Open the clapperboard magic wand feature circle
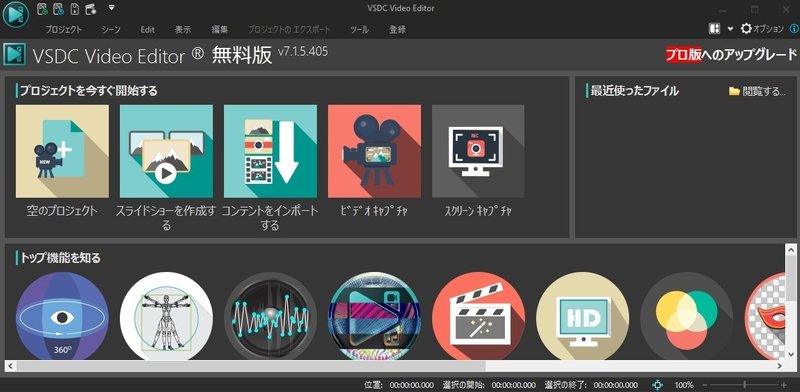The image size is (800, 392). [479, 316]
